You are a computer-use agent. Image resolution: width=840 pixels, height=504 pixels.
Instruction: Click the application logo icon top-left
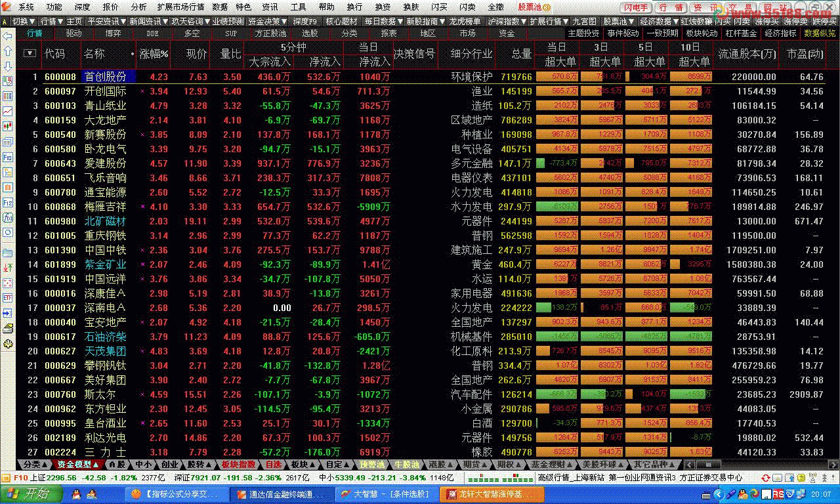coord(7,7)
